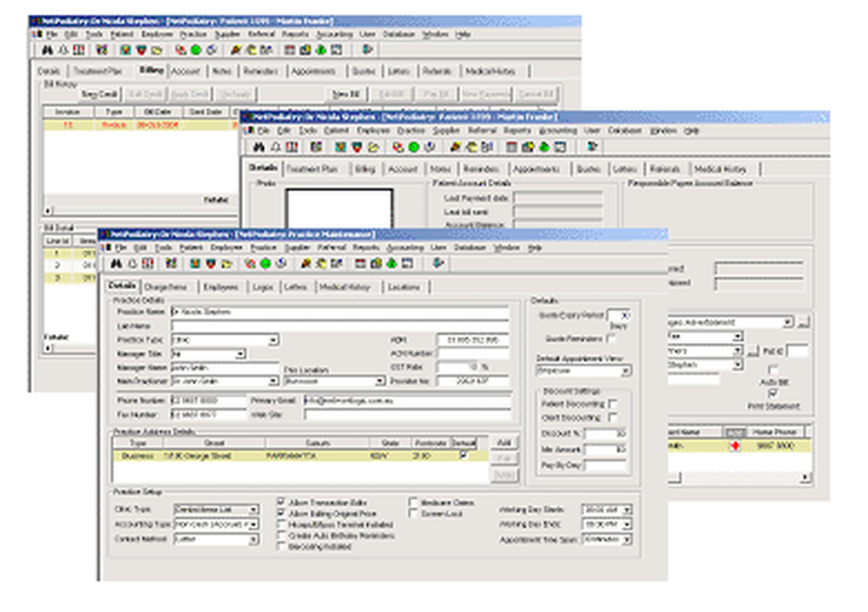Click red shield icon in middle Patient Details window toolbar
The image size is (868, 612).
click(357, 147)
